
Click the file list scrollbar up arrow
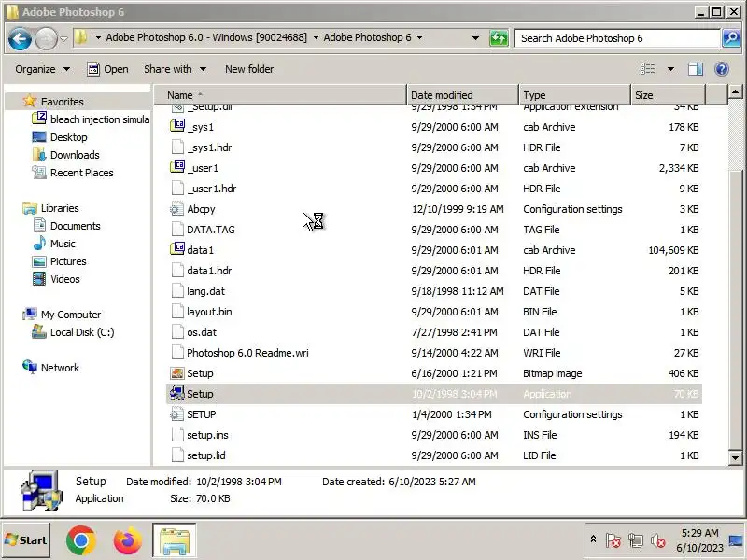pos(735,91)
